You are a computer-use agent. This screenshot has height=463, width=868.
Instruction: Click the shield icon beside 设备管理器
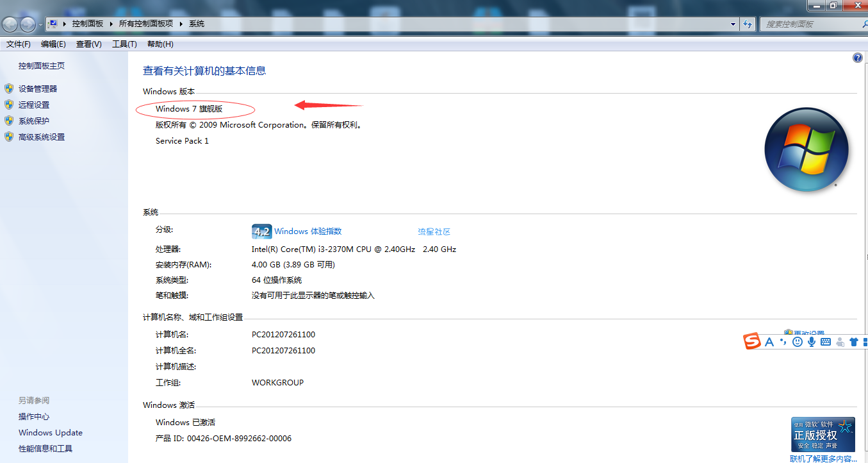coord(9,88)
